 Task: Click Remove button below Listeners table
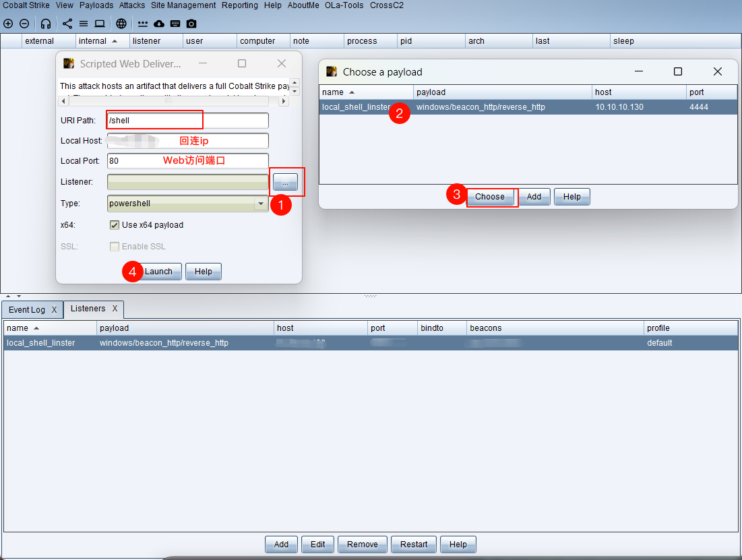point(363,545)
